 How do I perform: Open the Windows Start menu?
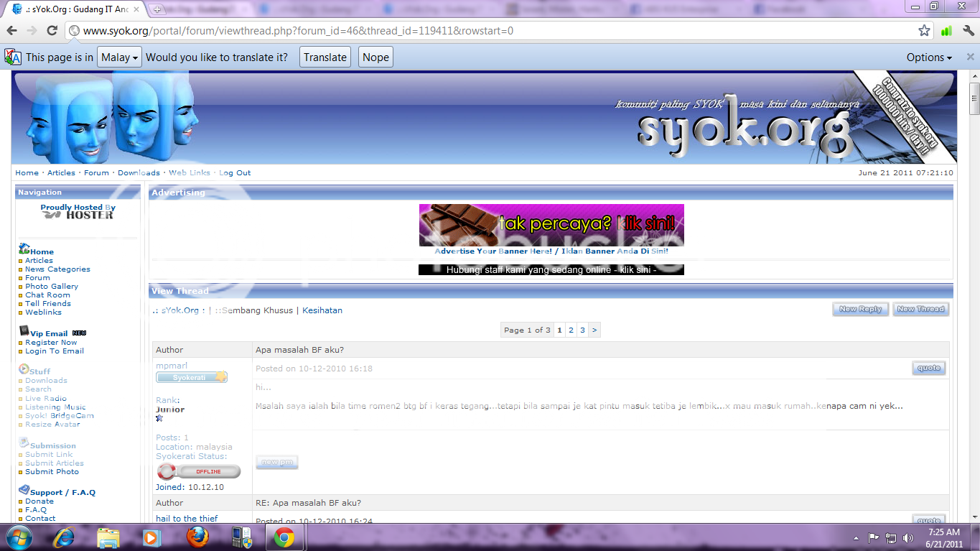(19, 537)
